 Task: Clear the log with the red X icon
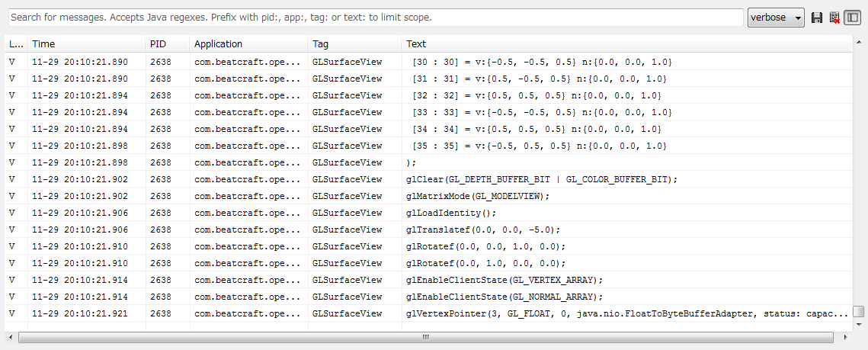(x=834, y=18)
